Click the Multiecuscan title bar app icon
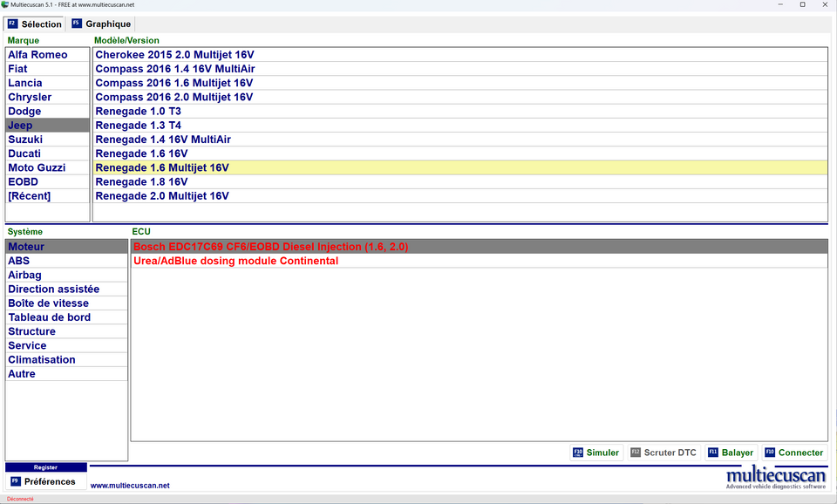The height and width of the screenshot is (504, 837). pyautogui.click(x=5, y=4)
